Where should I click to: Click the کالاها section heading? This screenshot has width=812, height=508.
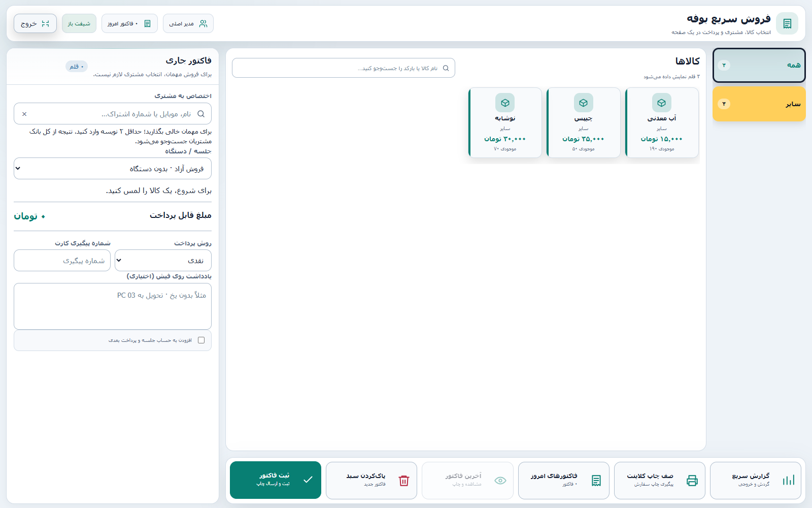tap(687, 61)
